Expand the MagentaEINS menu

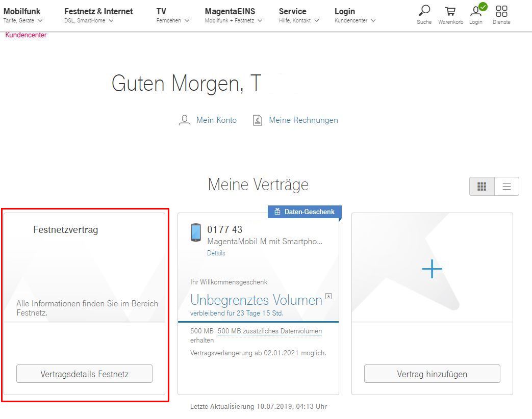coord(234,15)
